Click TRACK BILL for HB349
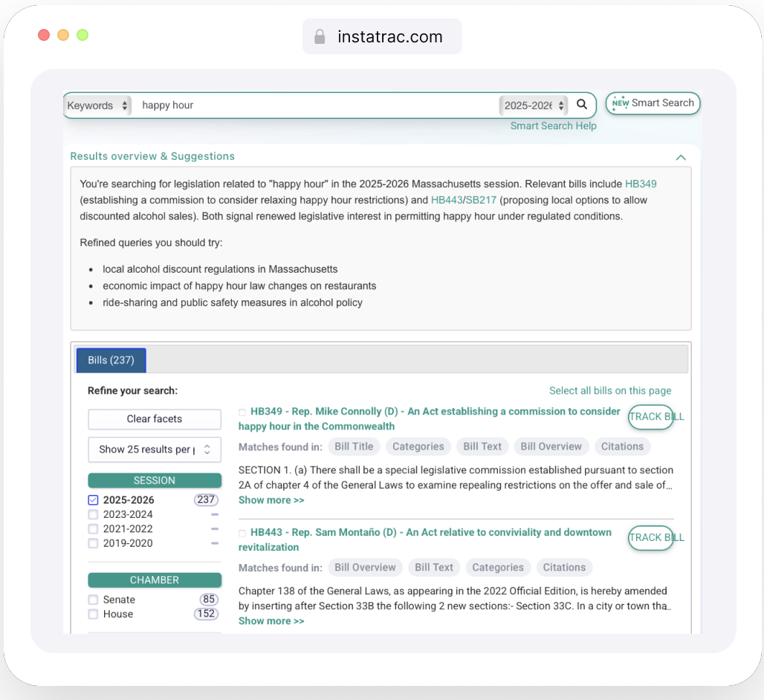 651,416
